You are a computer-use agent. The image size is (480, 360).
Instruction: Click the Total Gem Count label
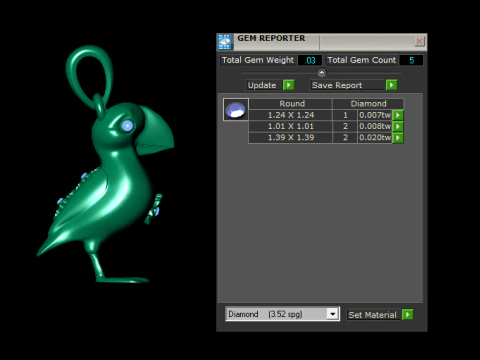[362, 60]
